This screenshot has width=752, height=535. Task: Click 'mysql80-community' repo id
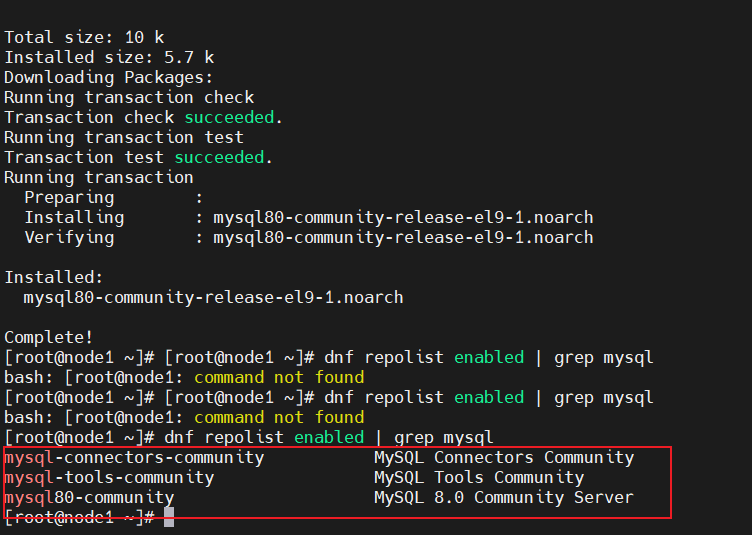pos(89,498)
